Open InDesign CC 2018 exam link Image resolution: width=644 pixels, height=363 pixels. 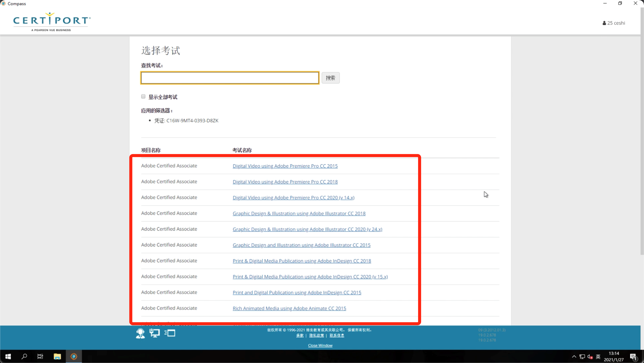302,261
